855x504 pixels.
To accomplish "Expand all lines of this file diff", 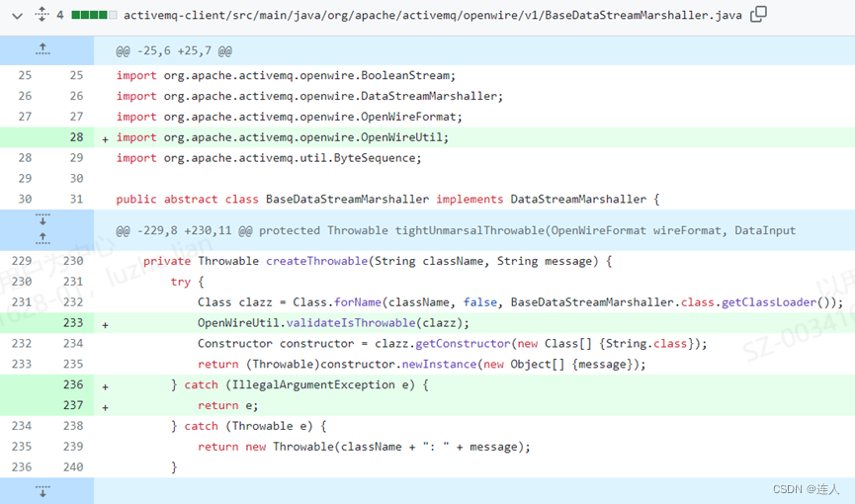I will coord(42,14).
